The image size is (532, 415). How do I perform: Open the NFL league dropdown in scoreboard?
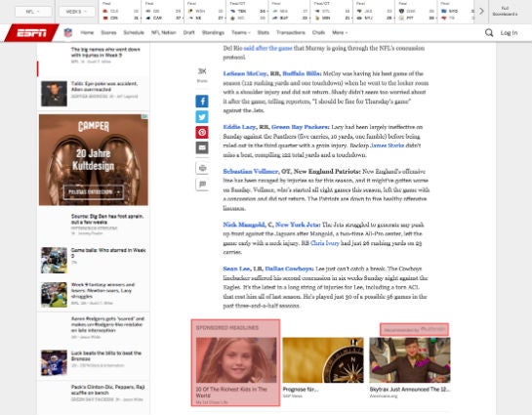33,12
